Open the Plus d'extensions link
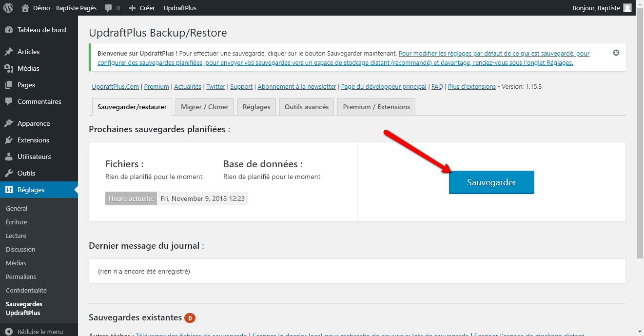Screen dimensions: 644x336 tap(472, 86)
